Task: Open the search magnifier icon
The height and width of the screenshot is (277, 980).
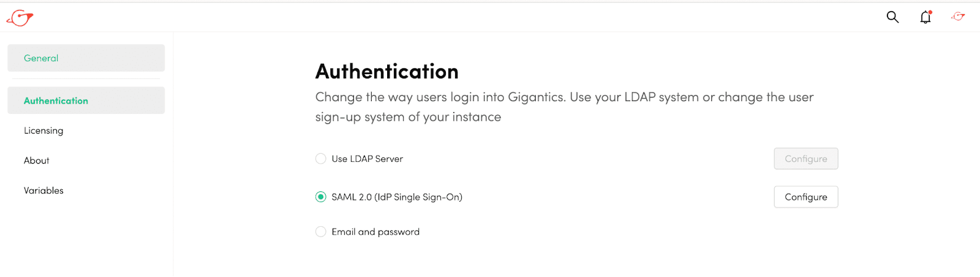Action: point(892,17)
